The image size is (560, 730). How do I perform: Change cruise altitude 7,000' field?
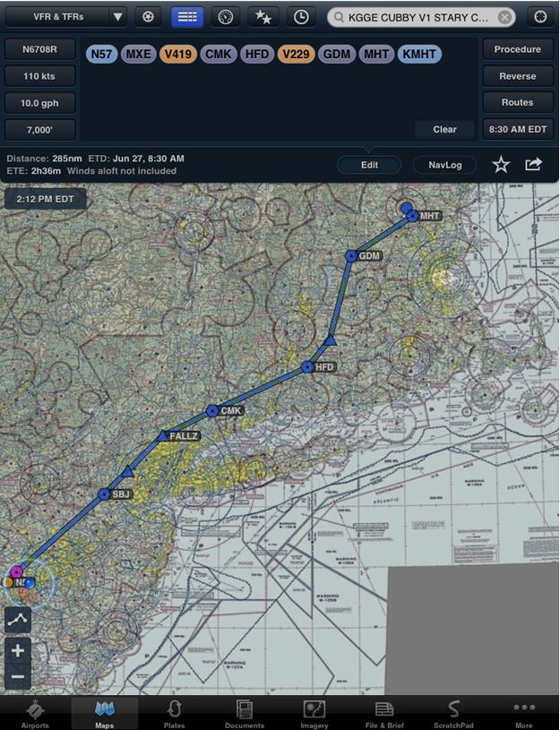coord(39,130)
